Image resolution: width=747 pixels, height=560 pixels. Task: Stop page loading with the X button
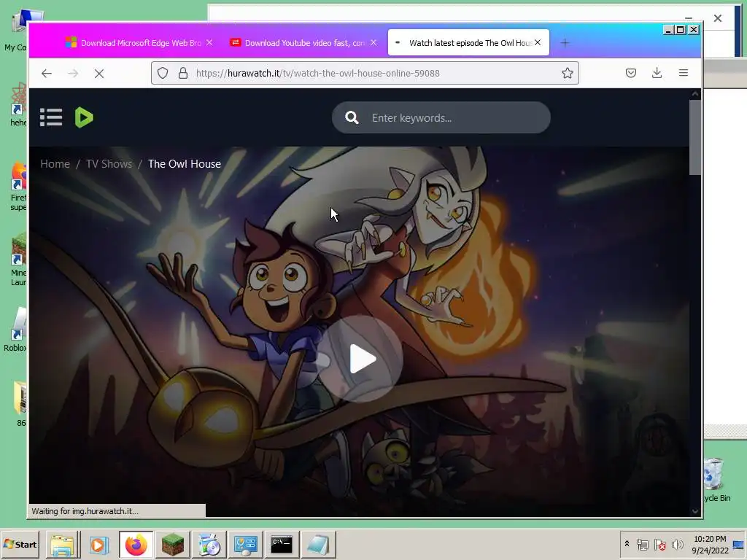[99, 74]
